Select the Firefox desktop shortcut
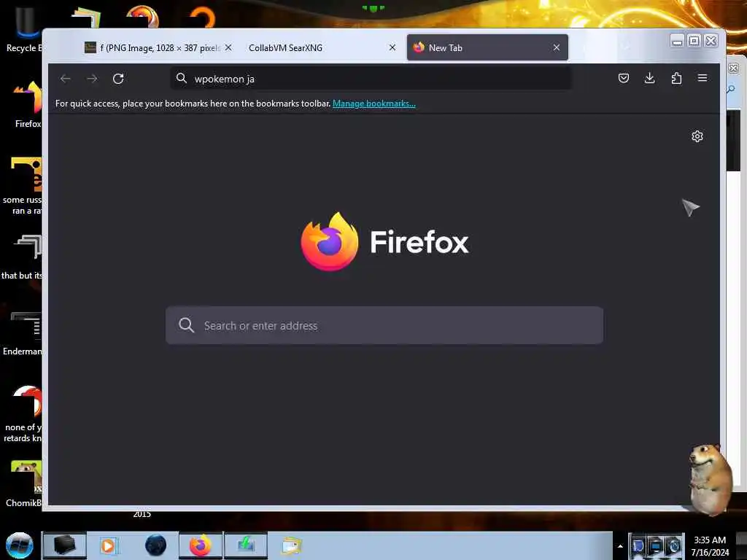The width and height of the screenshot is (747, 560). coord(28,105)
